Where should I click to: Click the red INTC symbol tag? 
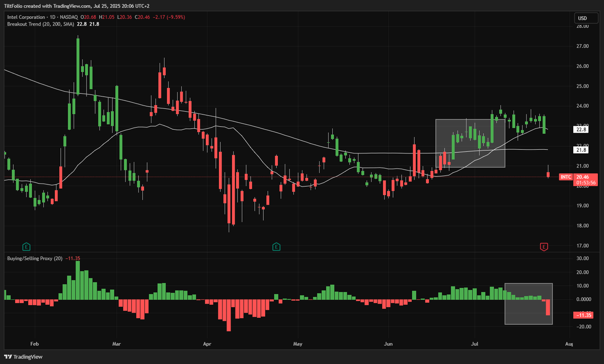[x=566, y=177]
